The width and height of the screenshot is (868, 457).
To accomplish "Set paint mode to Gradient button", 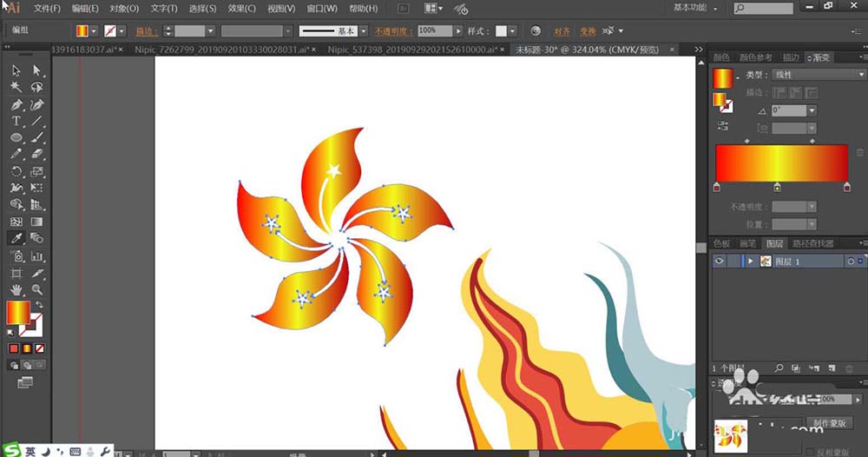I will [27, 348].
